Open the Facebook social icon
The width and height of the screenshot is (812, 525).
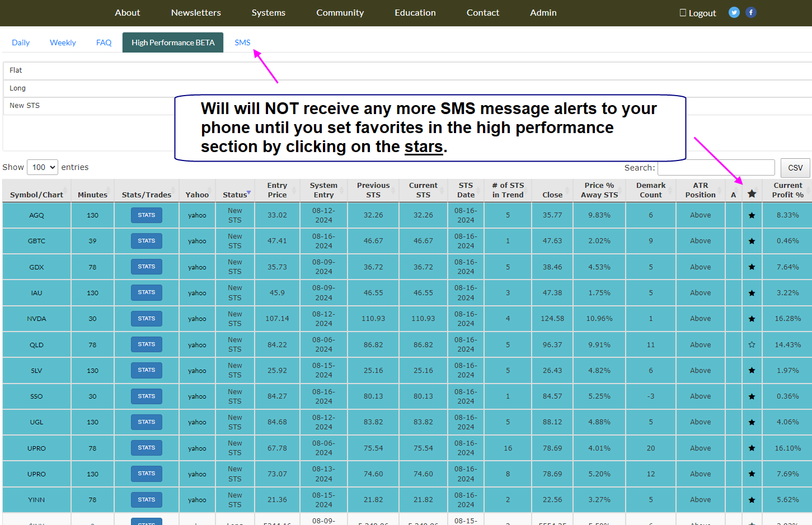pyautogui.click(x=751, y=12)
